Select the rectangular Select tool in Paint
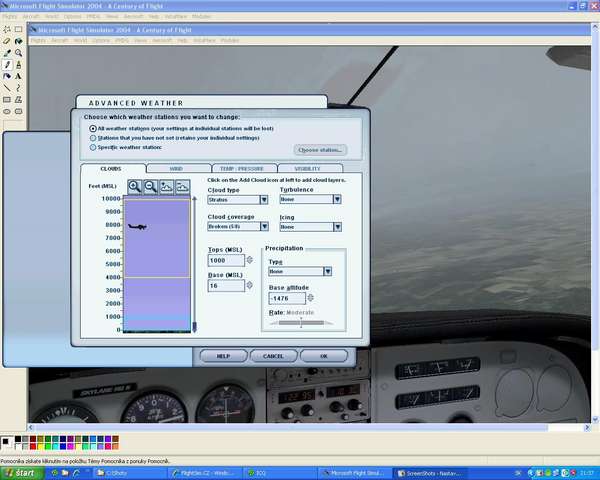 (x=18, y=29)
